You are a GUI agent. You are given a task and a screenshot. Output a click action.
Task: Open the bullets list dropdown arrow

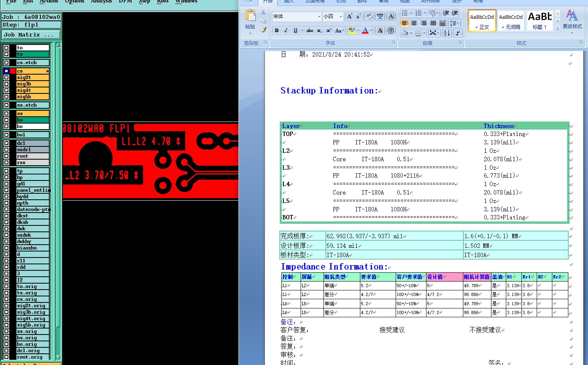click(x=411, y=13)
